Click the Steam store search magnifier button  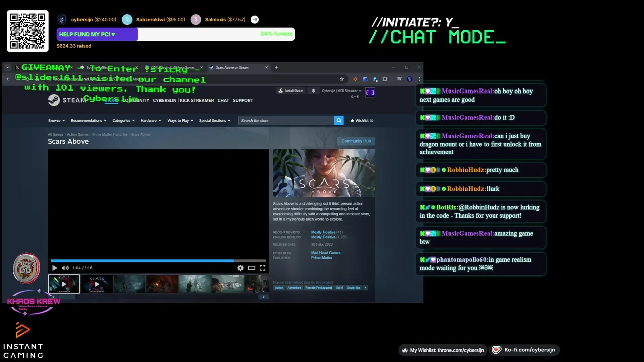click(x=339, y=120)
